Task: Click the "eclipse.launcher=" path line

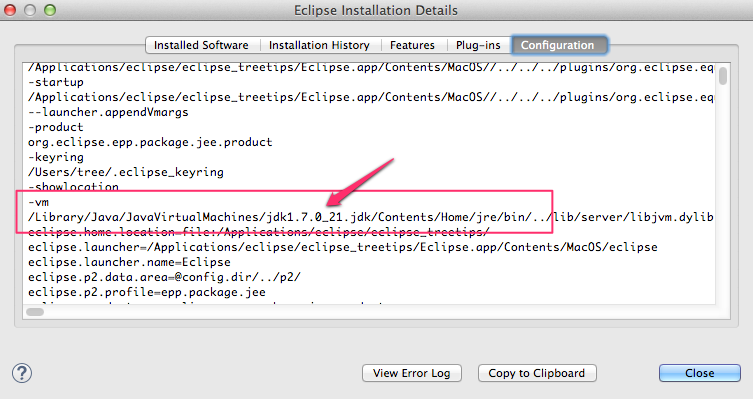Action: tap(342, 247)
